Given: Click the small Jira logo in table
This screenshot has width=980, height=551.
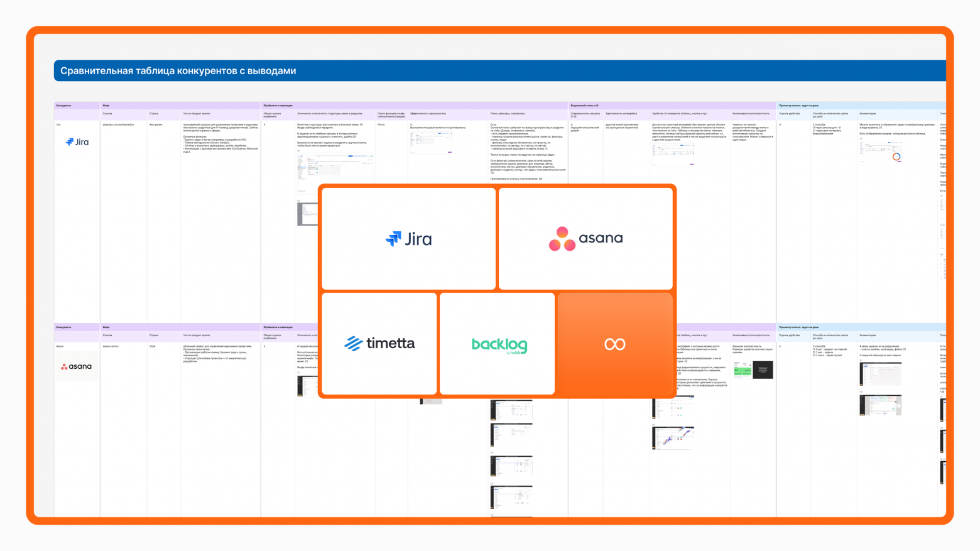Looking at the screenshot, I should (77, 142).
